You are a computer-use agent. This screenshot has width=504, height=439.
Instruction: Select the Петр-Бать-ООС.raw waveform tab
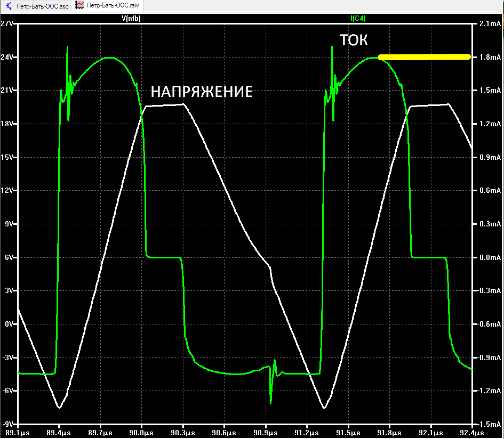107,5
